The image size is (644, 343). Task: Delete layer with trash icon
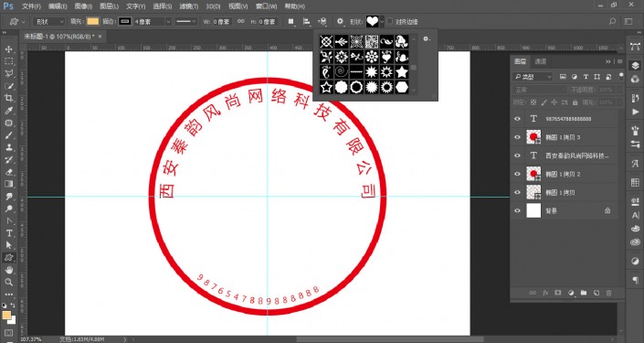tap(609, 293)
